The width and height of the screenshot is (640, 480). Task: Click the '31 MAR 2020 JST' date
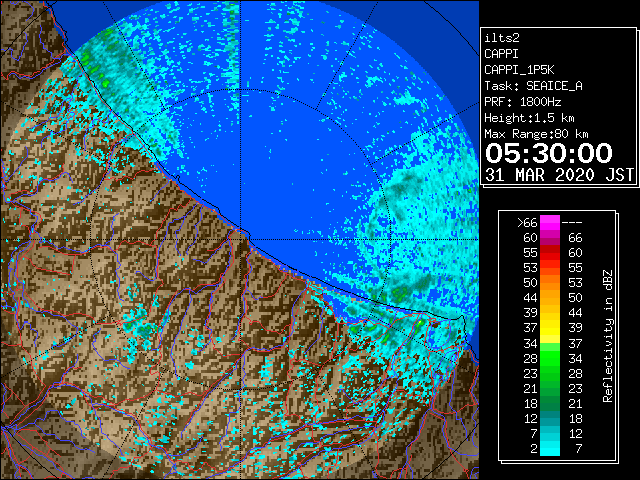(559, 175)
